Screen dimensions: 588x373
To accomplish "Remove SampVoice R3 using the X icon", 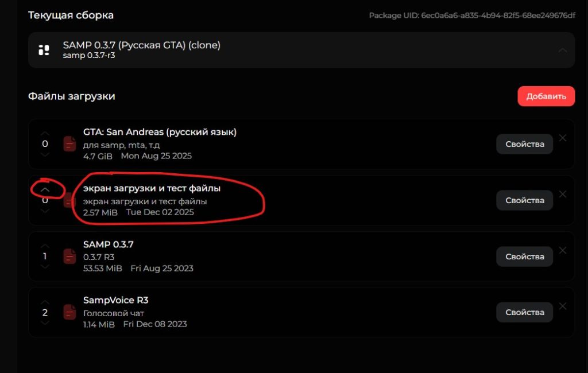I will pos(563,306).
